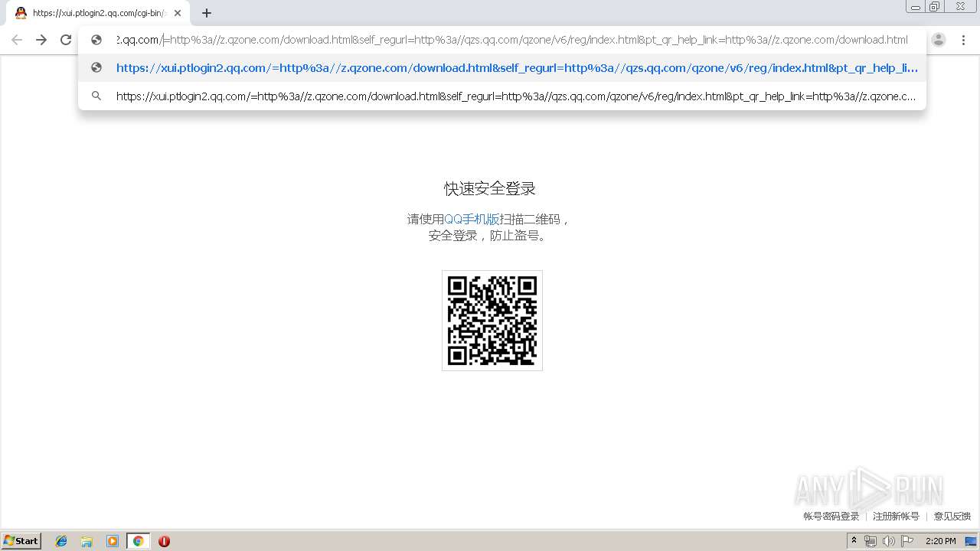Click the globe icon in omnibox
This screenshot has width=980, height=551.
point(96,40)
